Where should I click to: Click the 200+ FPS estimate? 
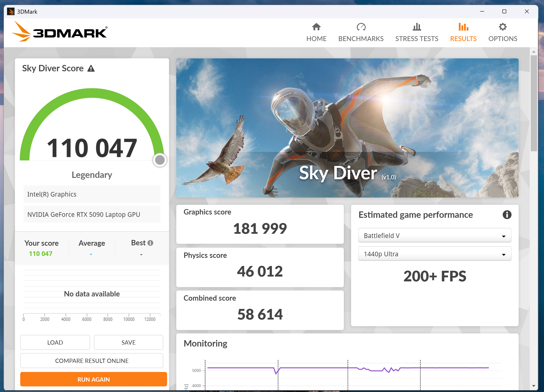(x=435, y=276)
